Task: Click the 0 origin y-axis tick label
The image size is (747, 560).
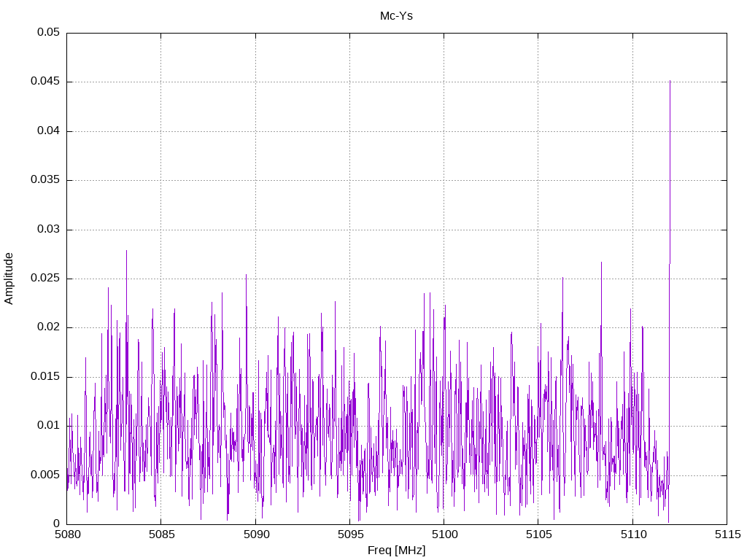Action: pos(56,524)
